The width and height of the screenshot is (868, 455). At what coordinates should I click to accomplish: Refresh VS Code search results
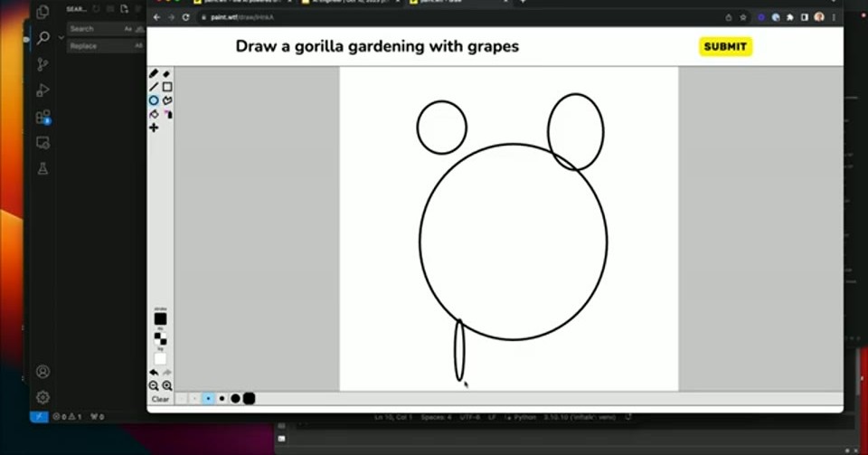[96, 9]
